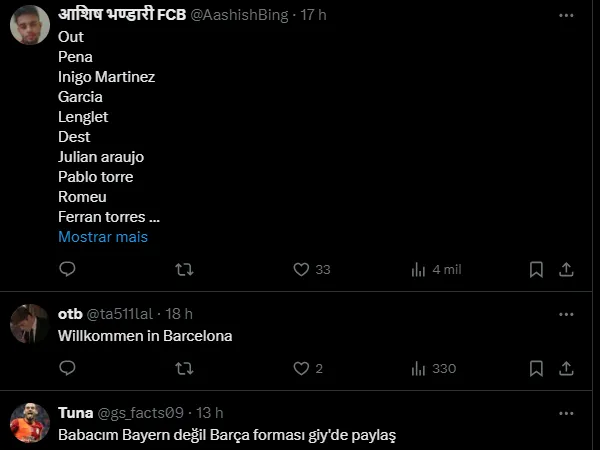
Task: Expand tweet with Mostrar mais
Action: point(103,237)
